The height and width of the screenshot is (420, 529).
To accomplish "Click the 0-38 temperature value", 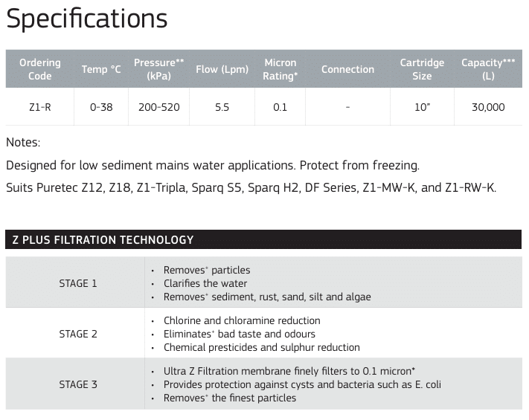I will (101, 107).
